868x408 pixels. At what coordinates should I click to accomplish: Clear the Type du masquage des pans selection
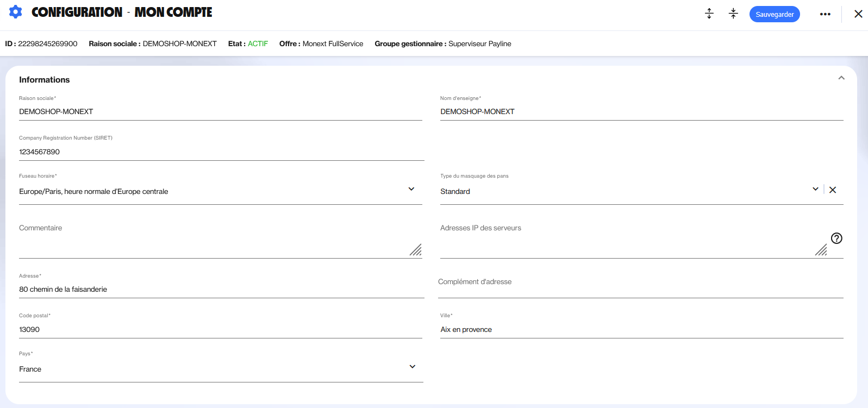pyautogui.click(x=833, y=190)
